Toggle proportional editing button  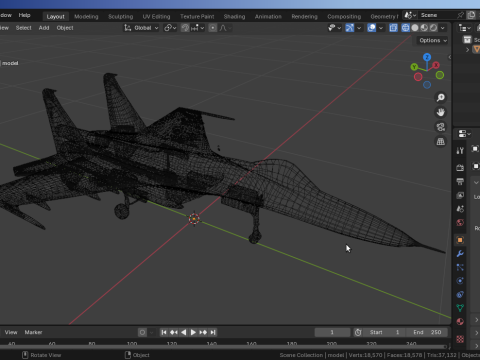coord(213,28)
